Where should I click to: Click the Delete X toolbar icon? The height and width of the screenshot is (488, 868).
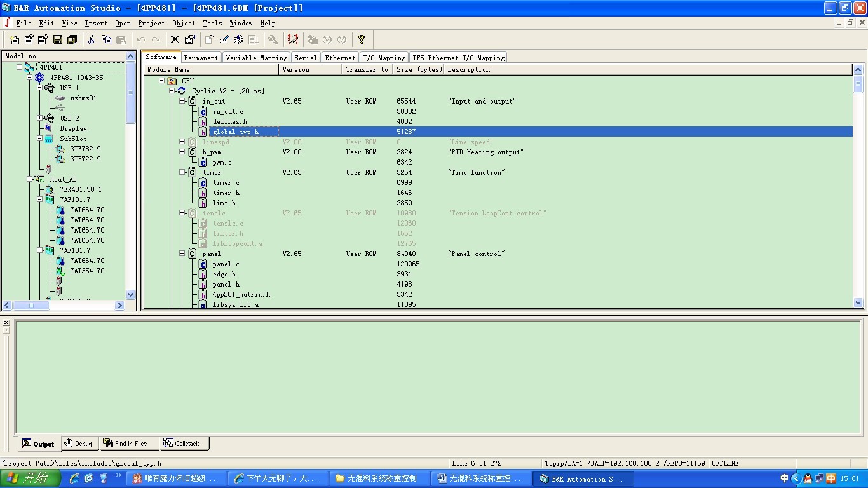(175, 39)
